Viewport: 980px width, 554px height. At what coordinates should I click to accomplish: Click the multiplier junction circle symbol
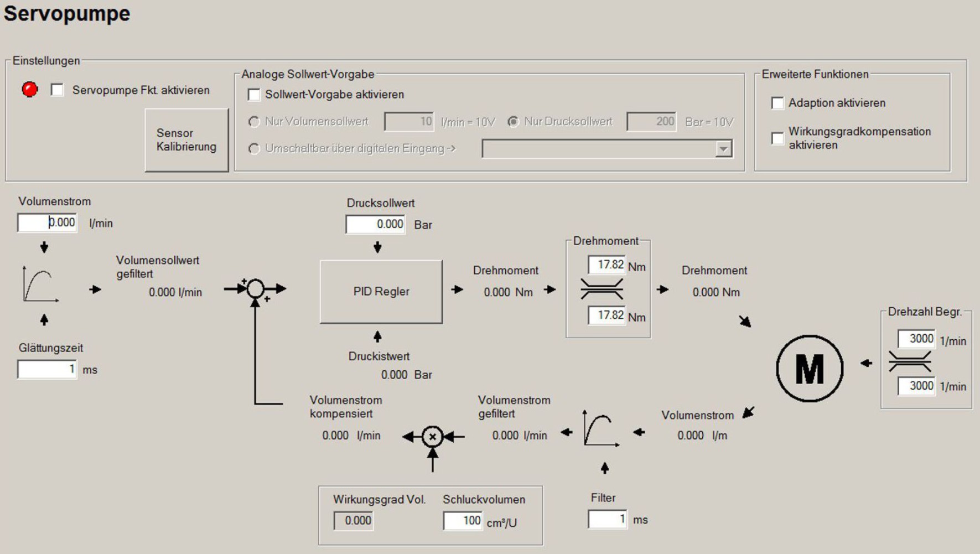point(432,437)
